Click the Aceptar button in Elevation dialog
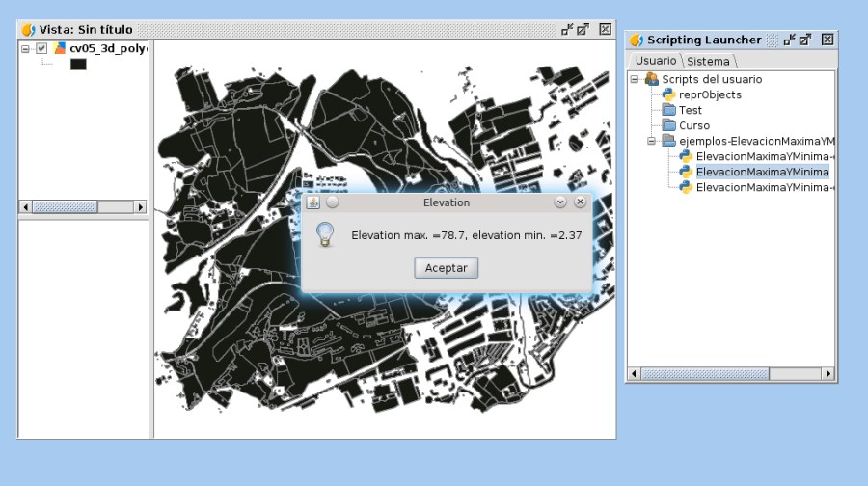 point(446,268)
